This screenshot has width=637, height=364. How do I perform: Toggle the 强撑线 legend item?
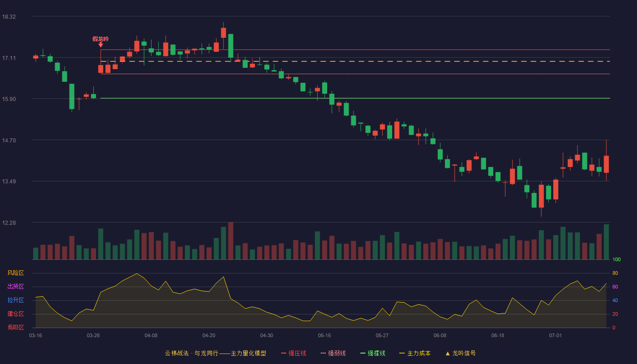pos(373,353)
